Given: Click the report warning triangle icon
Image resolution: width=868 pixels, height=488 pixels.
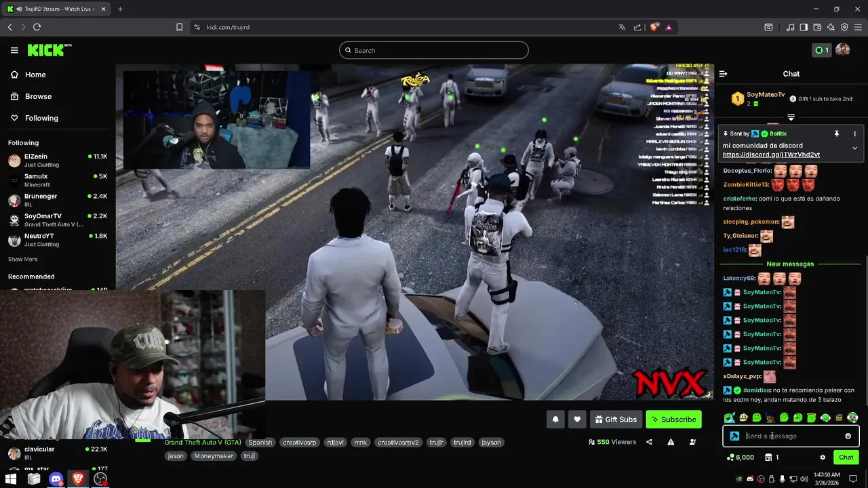Looking at the screenshot, I should click(671, 442).
